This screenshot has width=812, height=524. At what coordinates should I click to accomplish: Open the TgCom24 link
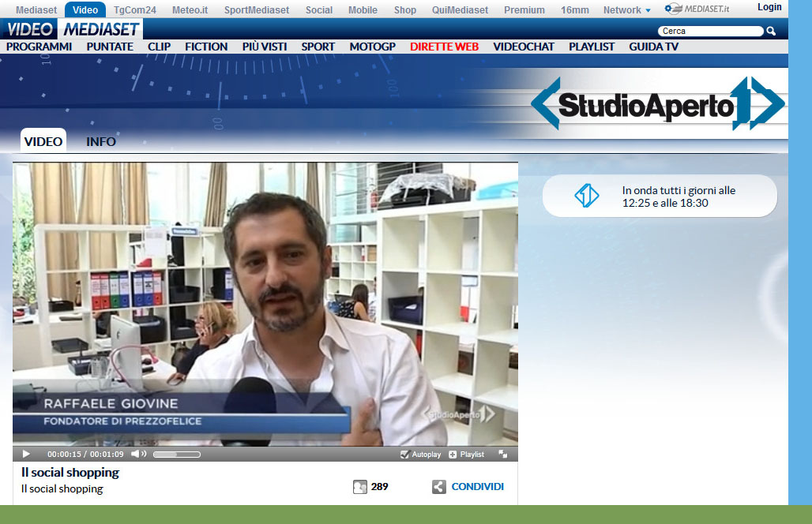134,9
